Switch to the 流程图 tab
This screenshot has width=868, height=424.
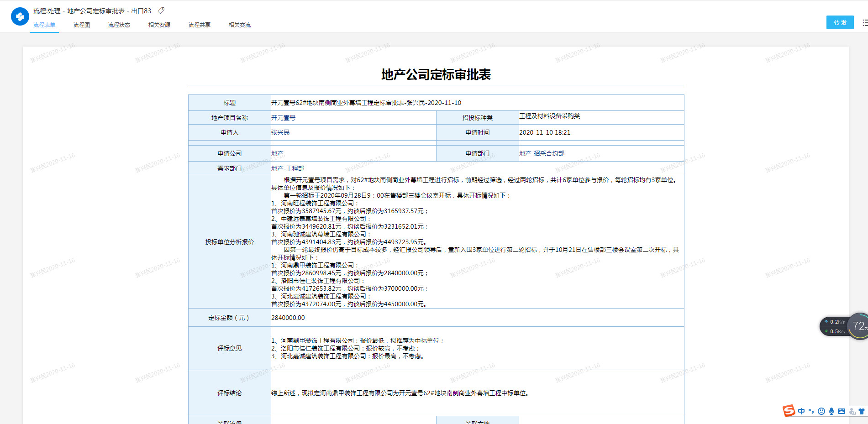coord(81,25)
